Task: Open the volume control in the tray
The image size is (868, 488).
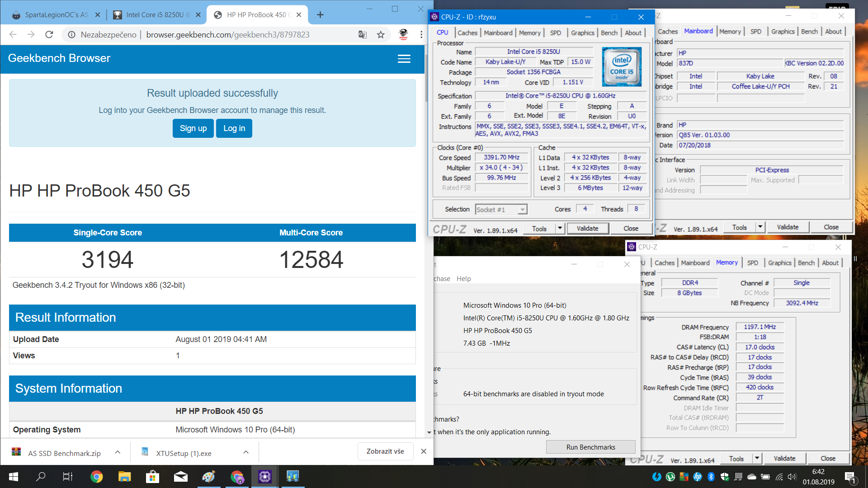Action: pos(792,476)
